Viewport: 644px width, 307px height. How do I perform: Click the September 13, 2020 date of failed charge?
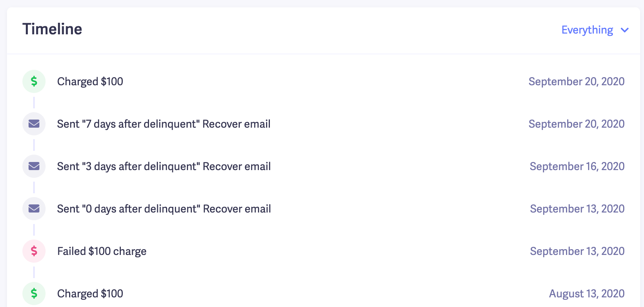click(577, 251)
